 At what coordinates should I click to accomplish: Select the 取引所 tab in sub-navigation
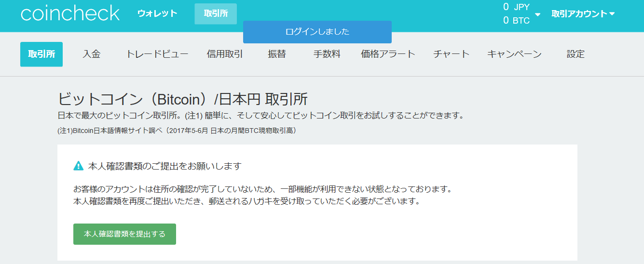click(x=41, y=54)
